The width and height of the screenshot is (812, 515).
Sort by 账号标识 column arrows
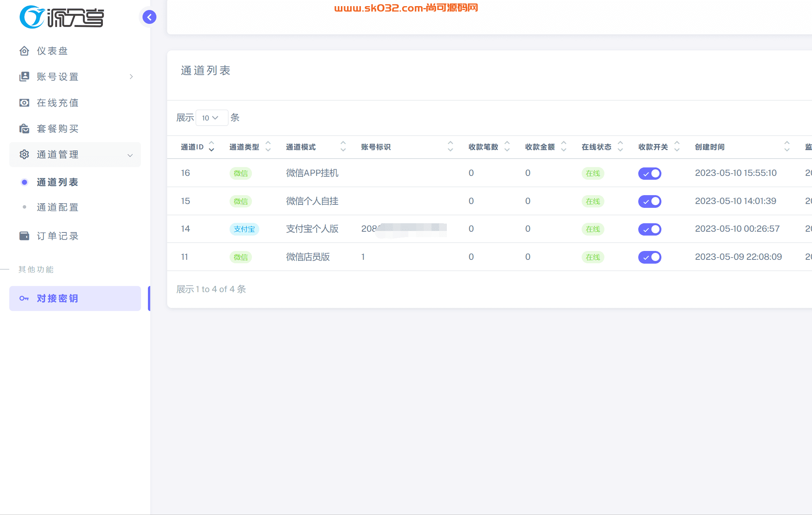click(450, 147)
